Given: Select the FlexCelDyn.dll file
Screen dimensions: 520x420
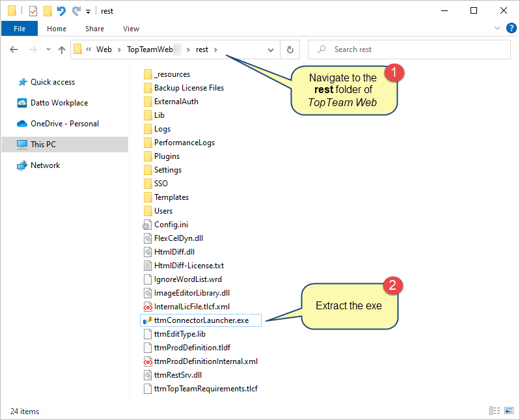Looking at the screenshot, I should [174, 238].
